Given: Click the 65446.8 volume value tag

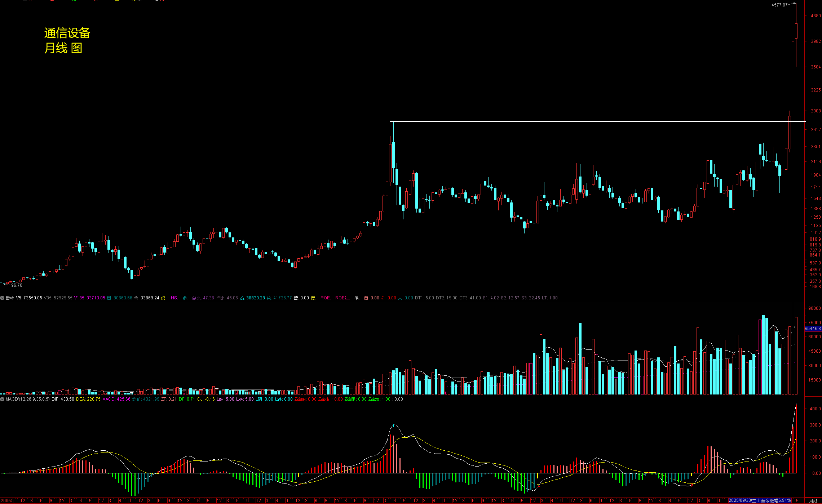Looking at the screenshot, I should [x=813, y=329].
